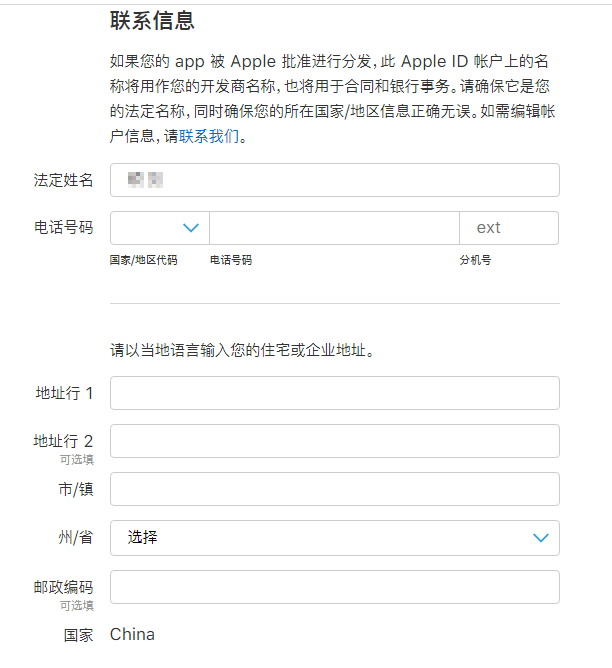Click the 市/镇 label text
Image resolution: width=612 pixels, height=668 pixels.
[x=76, y=489]
